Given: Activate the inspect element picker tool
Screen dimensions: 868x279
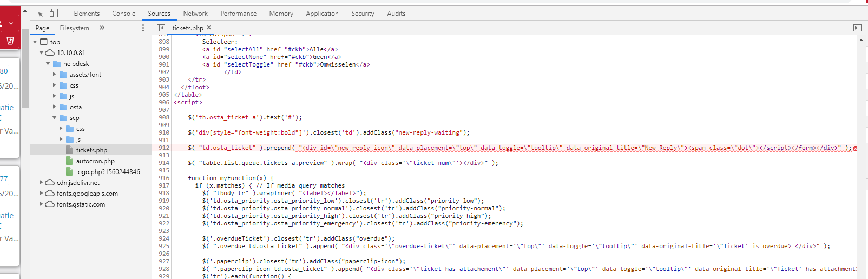Looking at the screenshot, I should pos(39,14).
